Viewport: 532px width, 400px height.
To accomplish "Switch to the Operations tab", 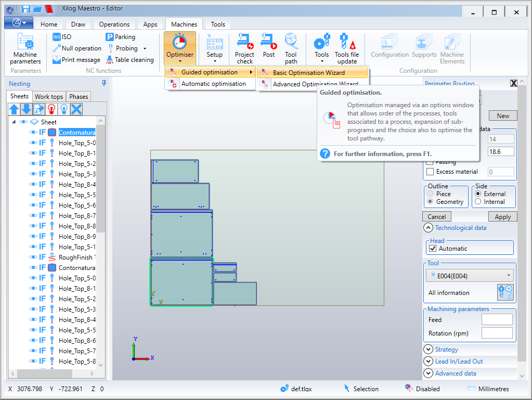I will (114, 24).
